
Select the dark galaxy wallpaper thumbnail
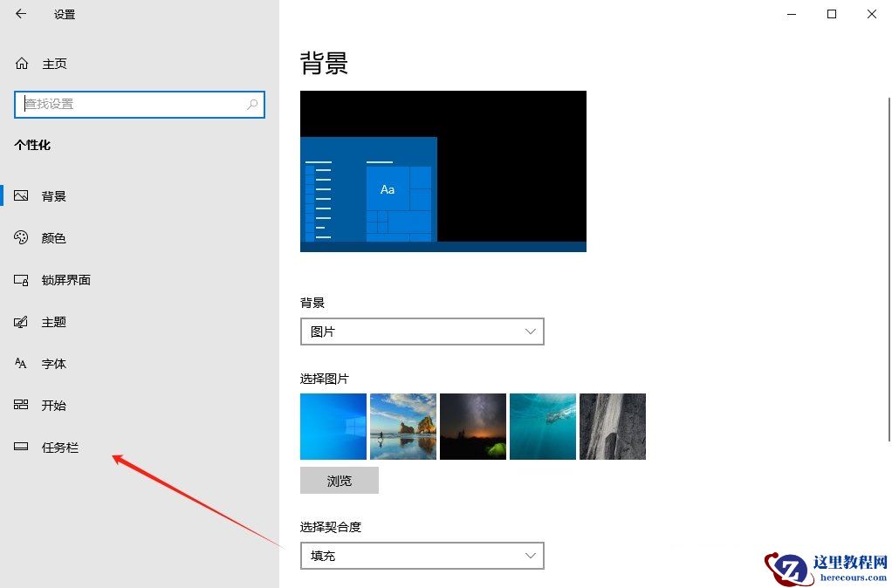472,426
